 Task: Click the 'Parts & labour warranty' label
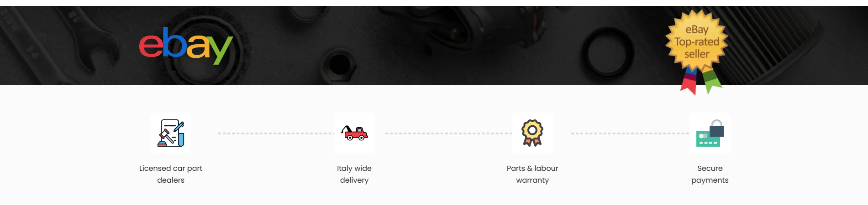pos(532,174)
